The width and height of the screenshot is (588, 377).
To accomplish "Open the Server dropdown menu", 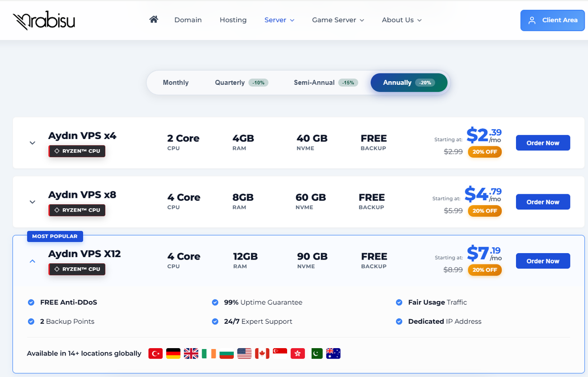I will 279,20.
